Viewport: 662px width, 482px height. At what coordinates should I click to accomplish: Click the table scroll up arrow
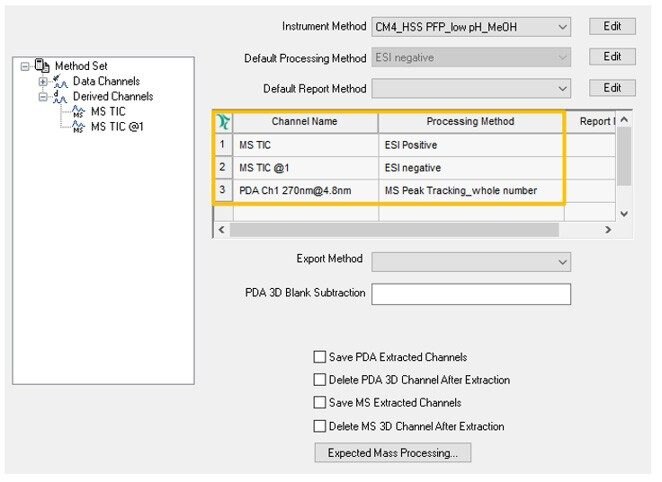pyautogui.click(x=624, y=120)
